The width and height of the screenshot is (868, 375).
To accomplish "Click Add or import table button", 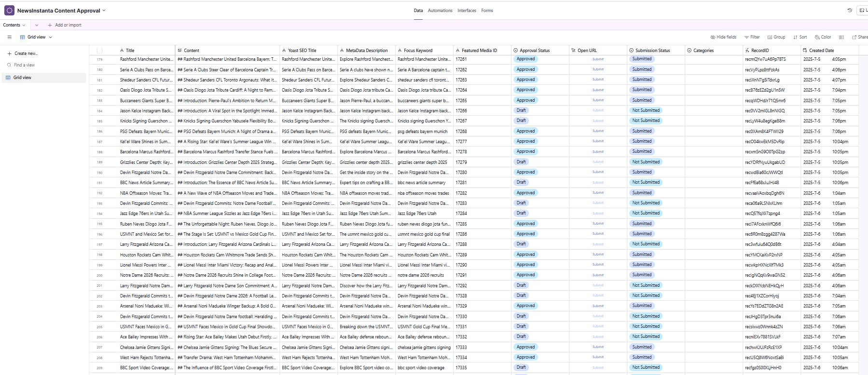I will [x=65, y=25].
